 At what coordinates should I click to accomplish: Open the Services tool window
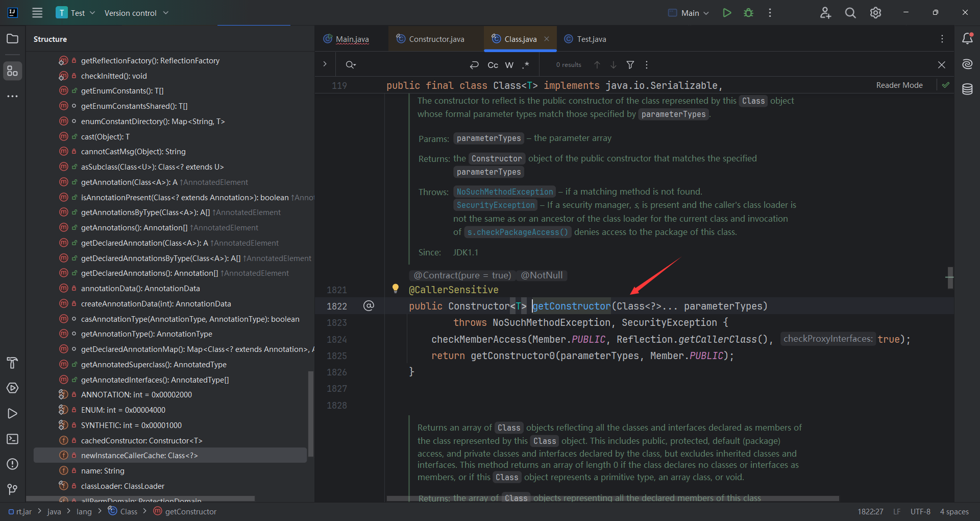point(12,388)
